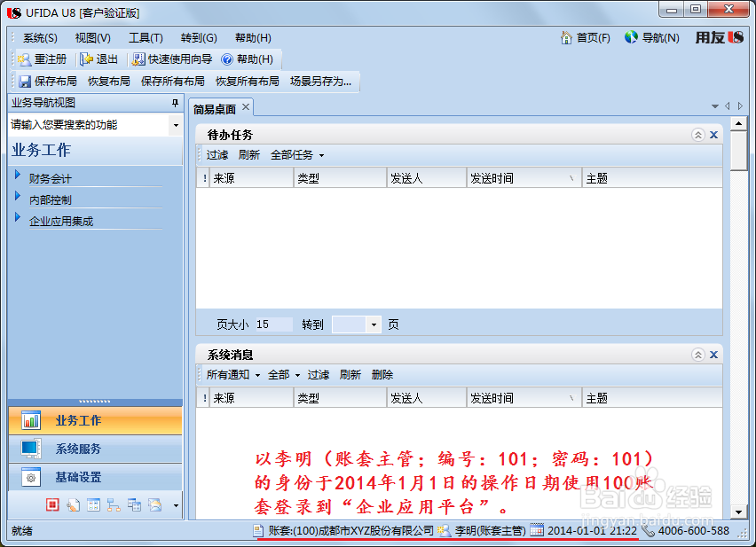Open the 工具(T) menu
756x547 pixels.
click(x=146, y=38)
